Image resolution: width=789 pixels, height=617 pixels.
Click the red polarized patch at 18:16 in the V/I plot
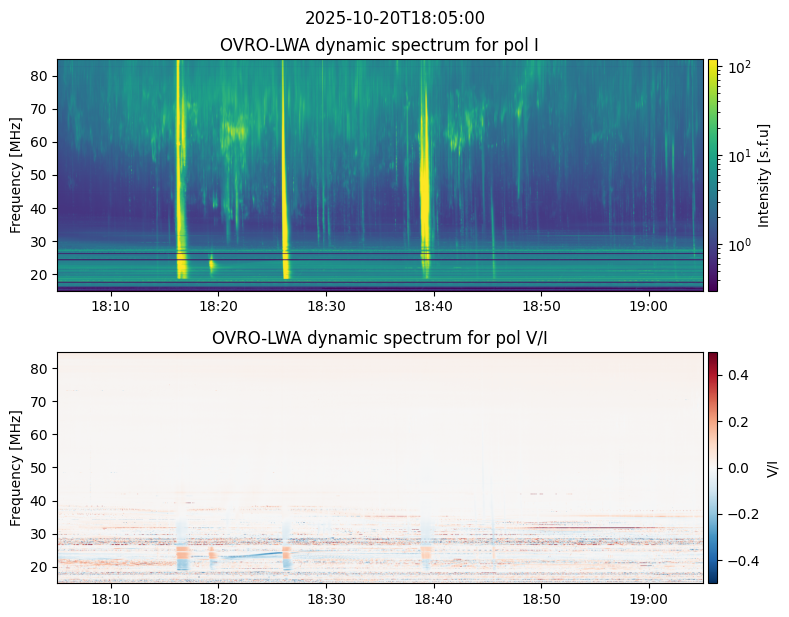coord(183,554)
